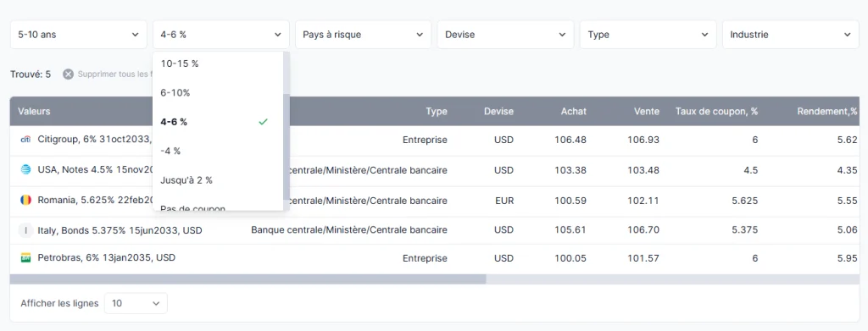
Task: Select the 4-6 % coupon option
Action: 218,122
